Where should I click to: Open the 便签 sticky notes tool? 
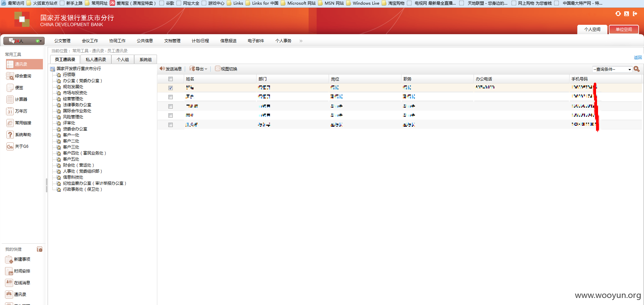pyautogui.click(x=15, y=88)
